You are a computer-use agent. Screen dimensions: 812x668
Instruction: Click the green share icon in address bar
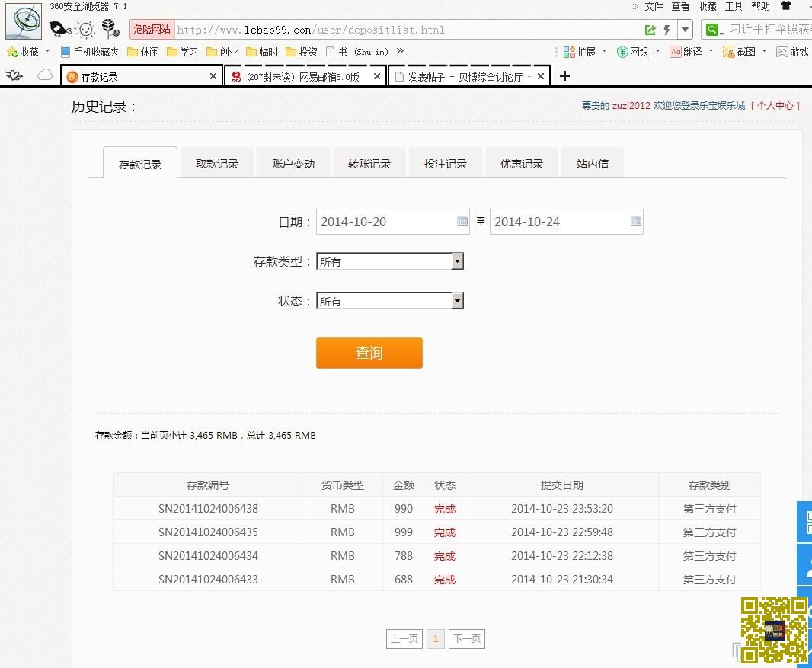click(x=650, y=30)
